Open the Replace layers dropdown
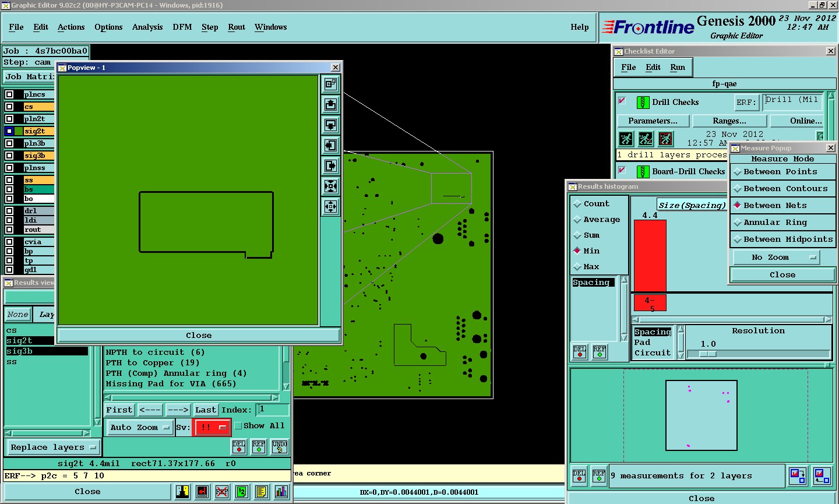The width and height of the screenshot is (839, 504). tap(53, 447)
